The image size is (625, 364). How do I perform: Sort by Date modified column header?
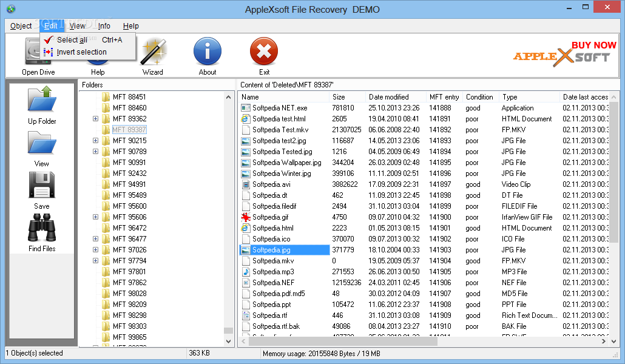[396, 97]
